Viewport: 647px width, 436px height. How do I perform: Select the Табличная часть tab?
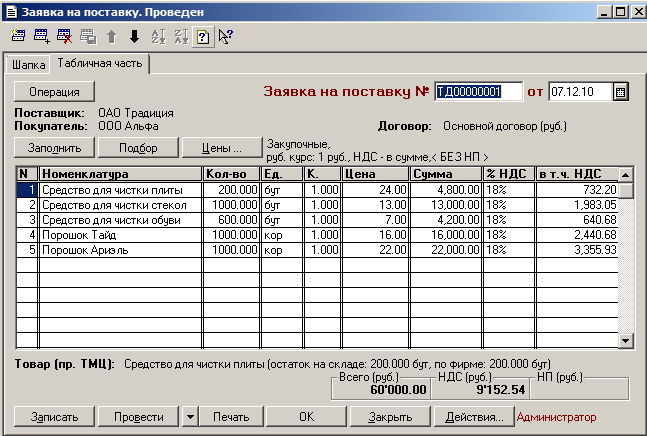(x=101, y=64)
